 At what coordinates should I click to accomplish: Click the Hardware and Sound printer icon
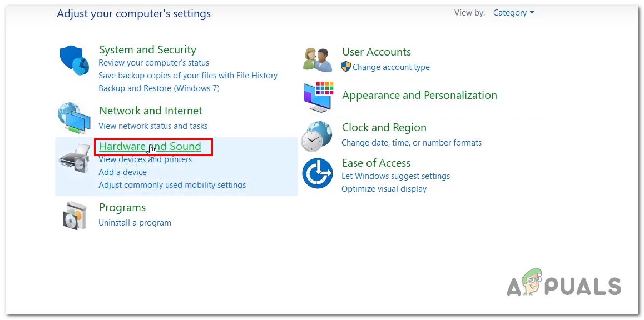pos(75,158)
